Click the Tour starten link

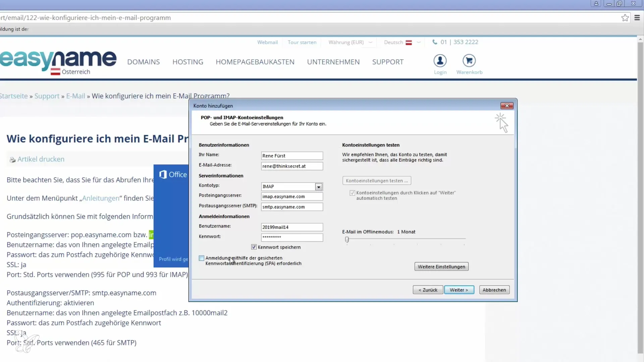302,42
